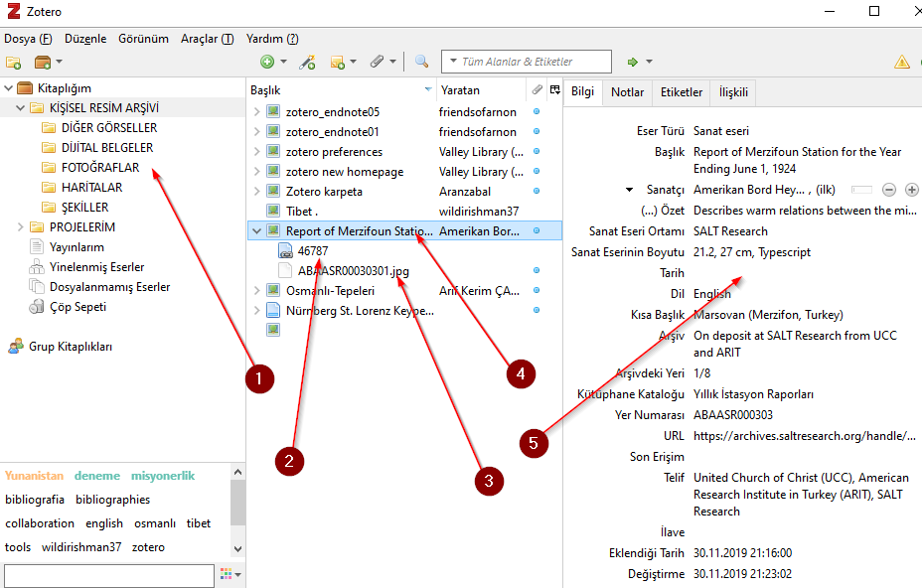Collapse the Report of Merzifoun Station item

pyautogui.click(x=257, y=231)
